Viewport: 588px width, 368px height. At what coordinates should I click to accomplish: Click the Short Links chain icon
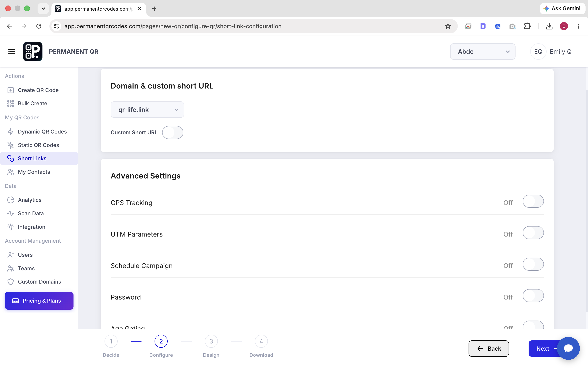pos(10,158)
